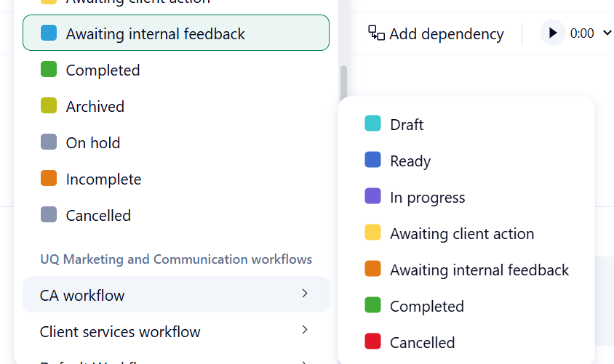Click the teal Draft status square
This screenshot has width=614, height=364.
(x=372, y=124)
